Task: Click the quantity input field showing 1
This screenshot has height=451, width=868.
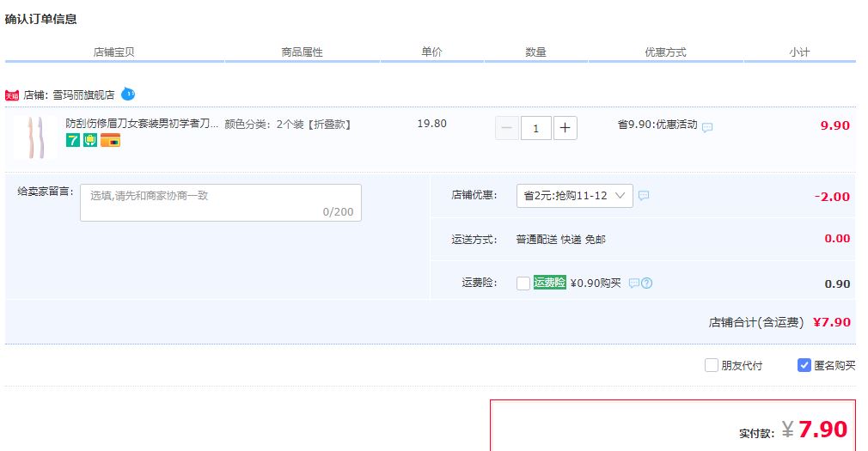Action: pyautogui.click(x=536, y=128)
